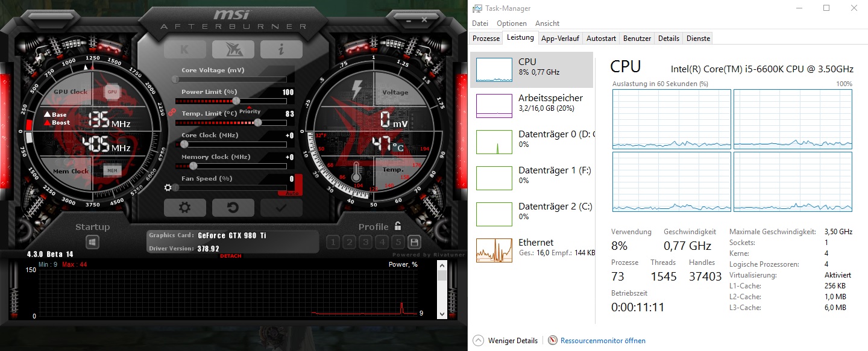Click the Priority marker under Temp. Limit
Screen dimensions: 868x351
coord(250,111)
